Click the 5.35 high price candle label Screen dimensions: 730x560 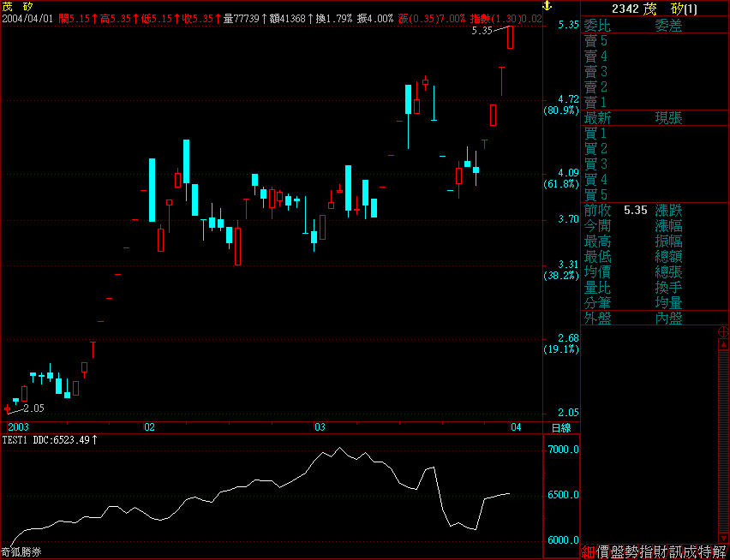click(482, 30)
